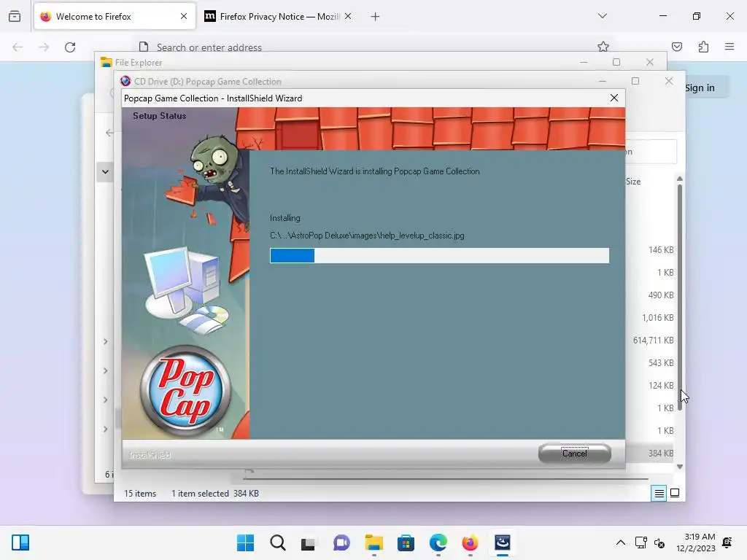Select the file sized 490 KB
The height and width of the screenshot is (560, 747).
pyautogui.click(x=661, y=295)
